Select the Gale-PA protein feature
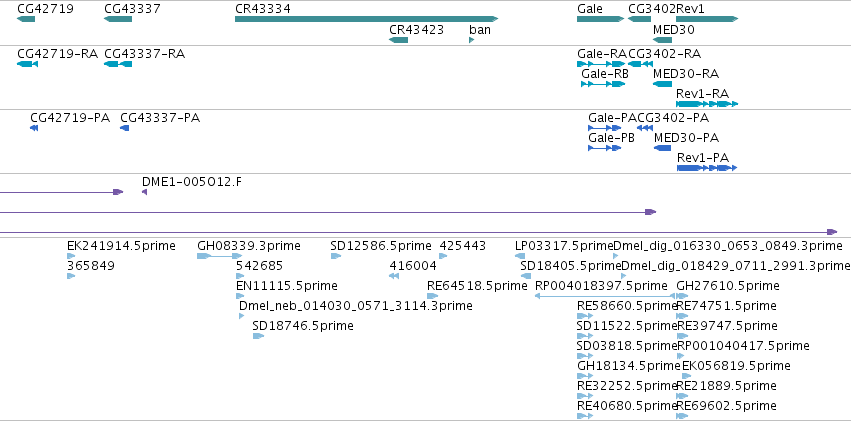851x421 pixels. pos(605,128)
